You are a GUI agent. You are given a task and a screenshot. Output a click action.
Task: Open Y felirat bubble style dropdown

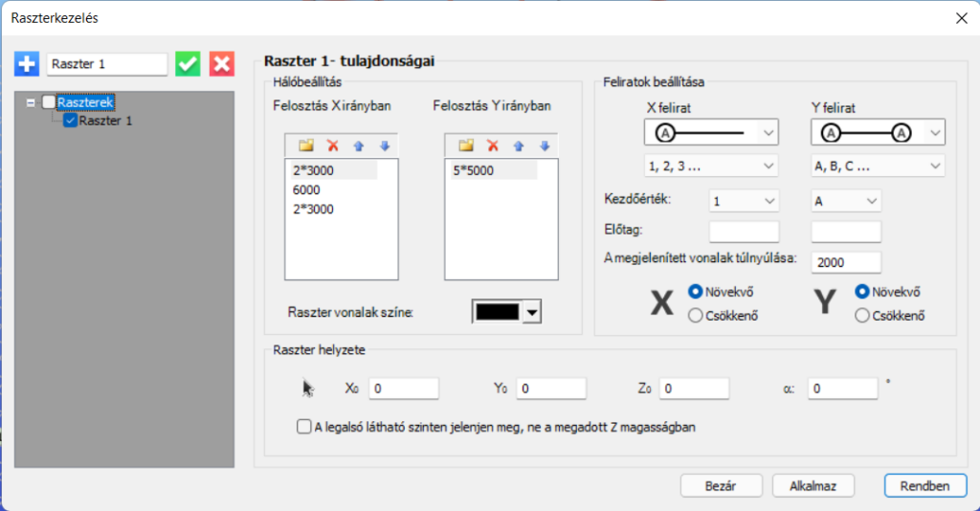click(879, 132)
